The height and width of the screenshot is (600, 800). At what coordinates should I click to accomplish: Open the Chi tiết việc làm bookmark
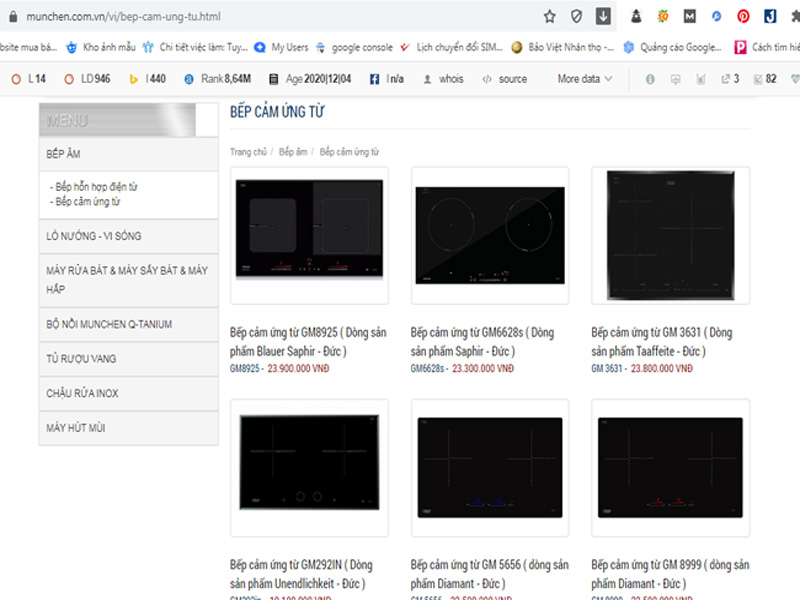(x=195, y=47)
